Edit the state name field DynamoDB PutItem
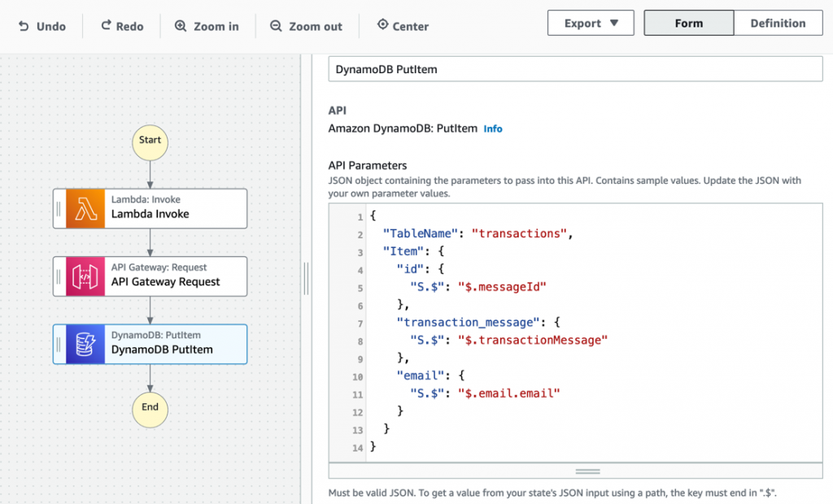The height and width of the screenshot is (504, 833). point(575,69)
